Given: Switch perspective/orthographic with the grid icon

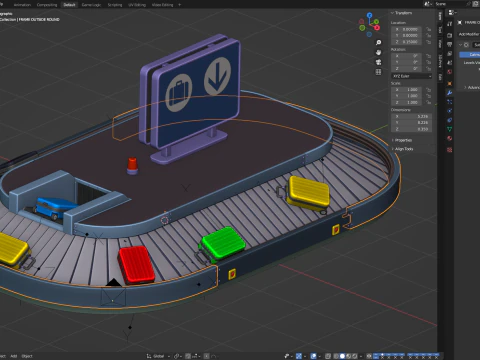Looking at the screenshot, I should point(378,72).
